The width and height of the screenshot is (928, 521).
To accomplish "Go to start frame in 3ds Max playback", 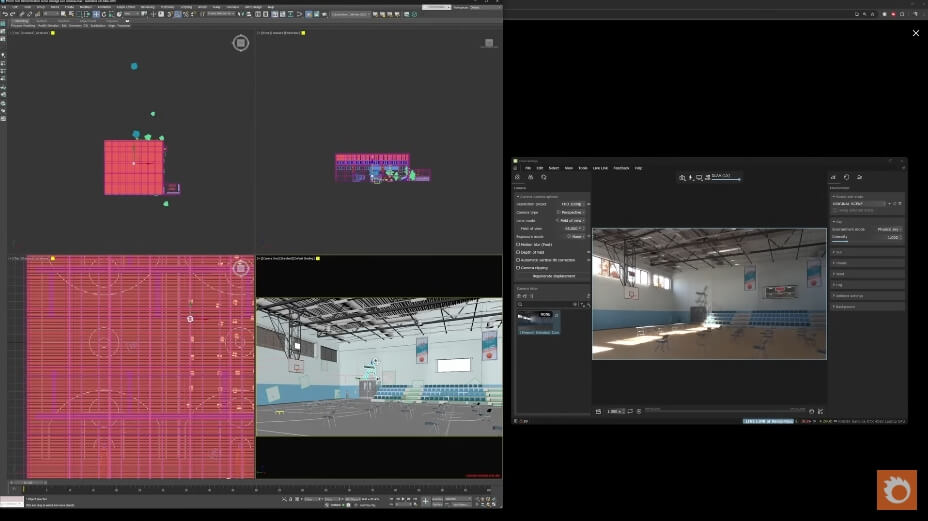I will (x=391, y=499).
